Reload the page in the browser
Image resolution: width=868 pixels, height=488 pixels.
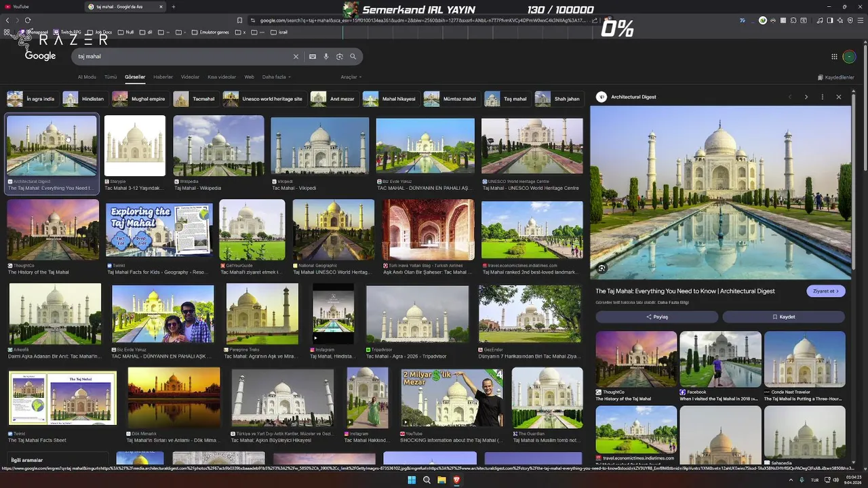tap(28, 20)
